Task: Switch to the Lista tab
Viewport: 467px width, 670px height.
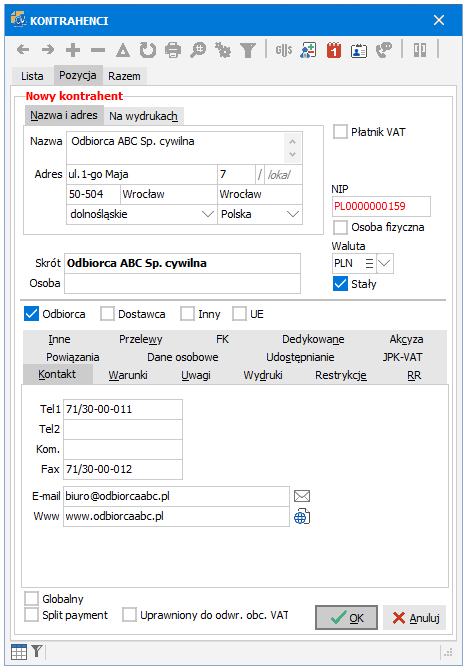Action: coord(32,76)
